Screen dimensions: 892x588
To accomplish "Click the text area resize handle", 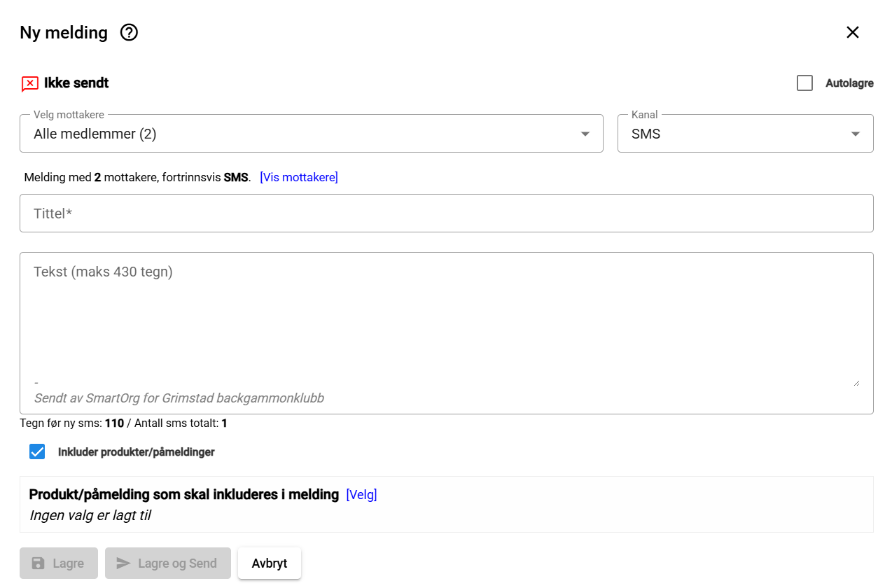I will click(x=856, y=382).
